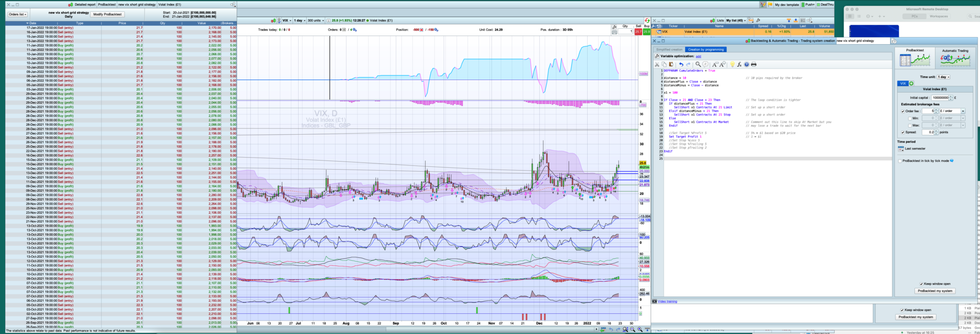The height and width of the screenshot is (334, 980).
Task: Click the Initial capital input field
Action: 940,98
